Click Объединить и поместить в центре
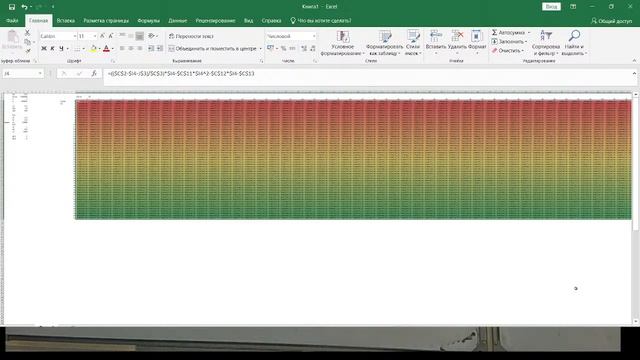 click(212, 49)
